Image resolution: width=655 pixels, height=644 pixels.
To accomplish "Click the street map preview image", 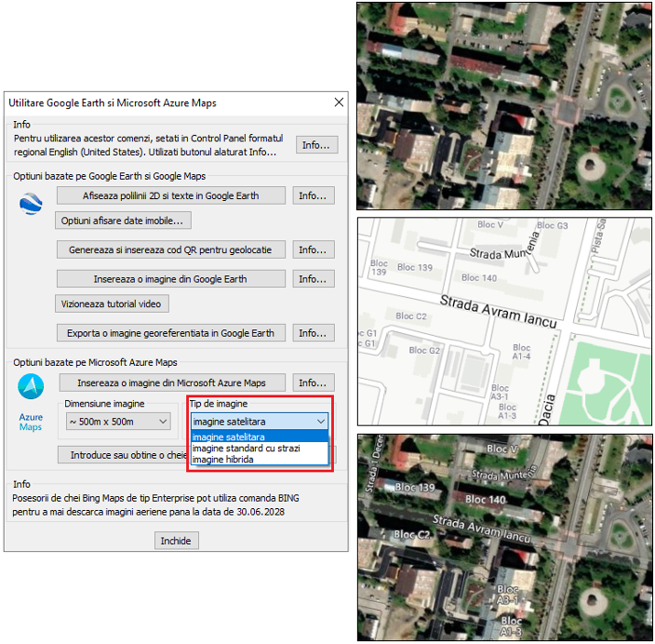I will pyautogui.click(x=504, y=321).
